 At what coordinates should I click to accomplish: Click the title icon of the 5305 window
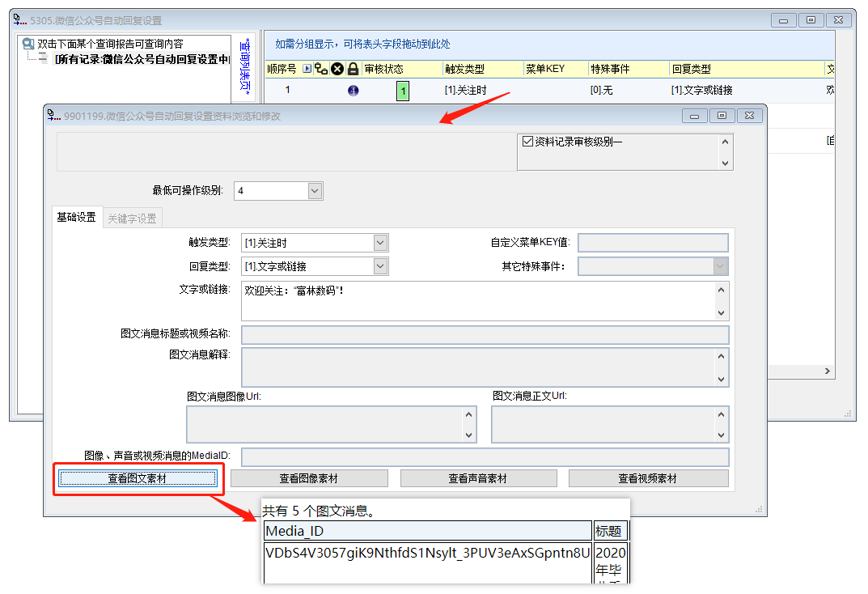click(20, 20)
